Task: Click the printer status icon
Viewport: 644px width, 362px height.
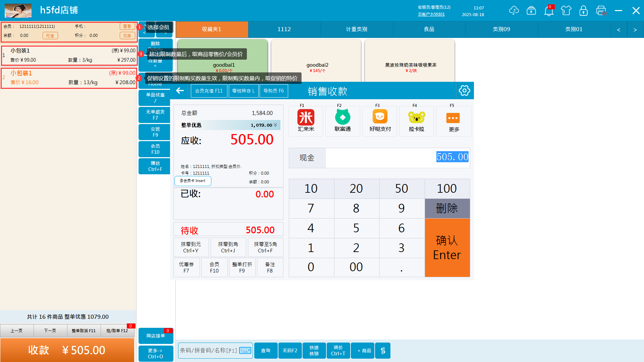Action: click(x=601, y=10)
